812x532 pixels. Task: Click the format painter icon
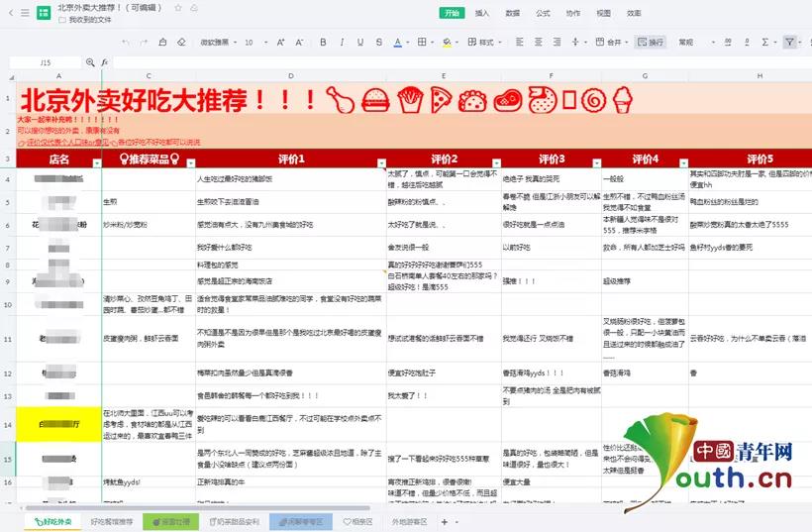click(x=162, y=43)
